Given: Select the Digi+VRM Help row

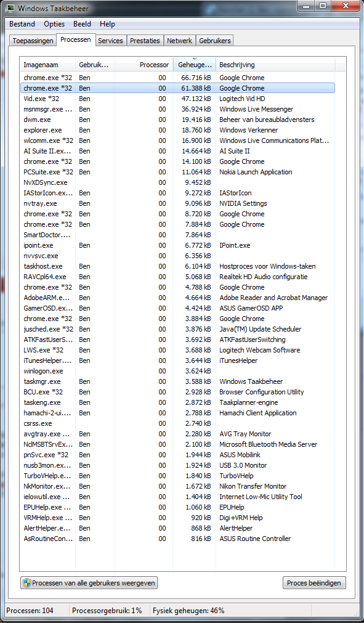Looking at the screenshot, I should [177, 518].
